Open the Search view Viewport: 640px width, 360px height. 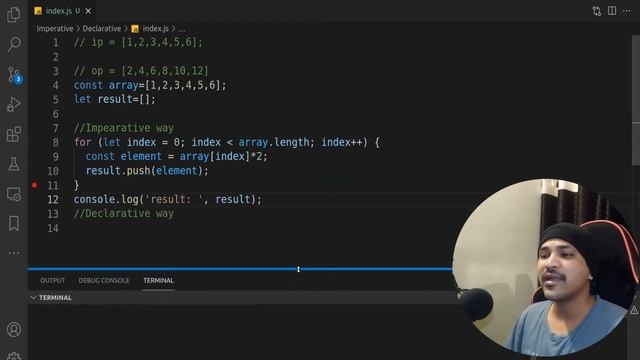(14, 44)
